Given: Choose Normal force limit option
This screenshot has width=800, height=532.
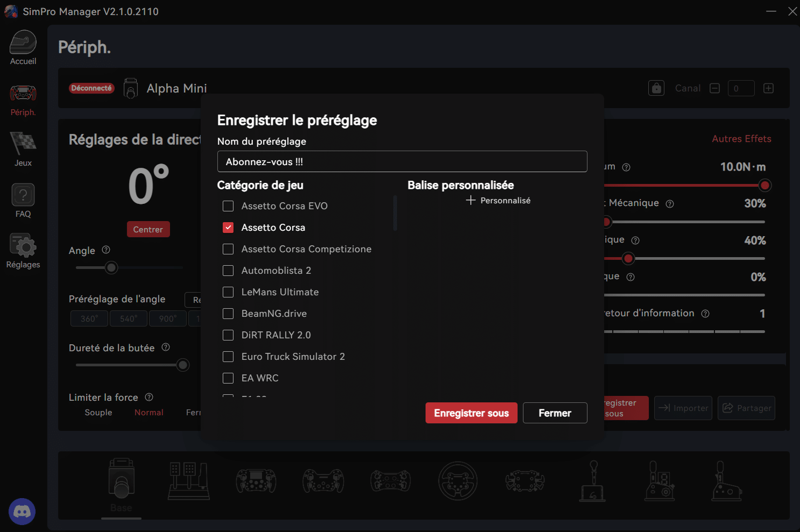Looking at the screenshot, I should (149, 413).
